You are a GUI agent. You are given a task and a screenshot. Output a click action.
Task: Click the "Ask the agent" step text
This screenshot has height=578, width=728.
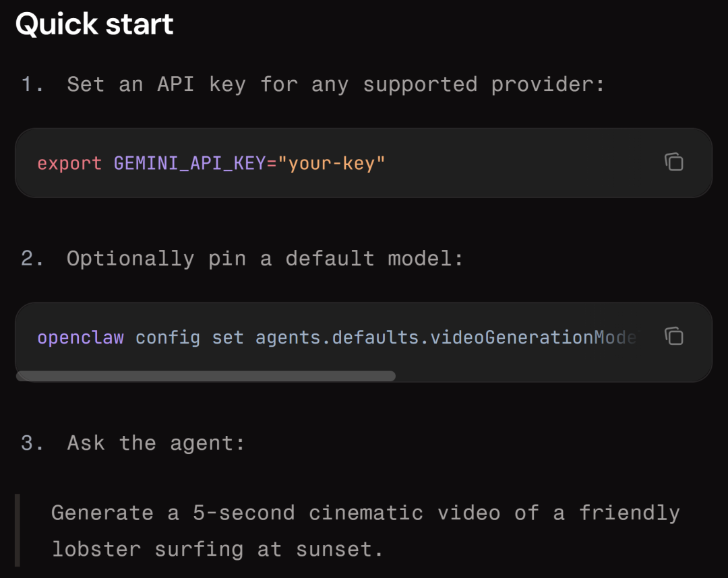tap(156, 443)
